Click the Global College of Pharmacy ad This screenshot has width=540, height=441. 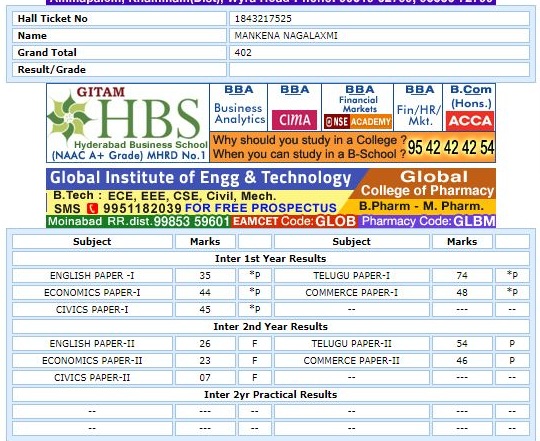coord(427,191)
